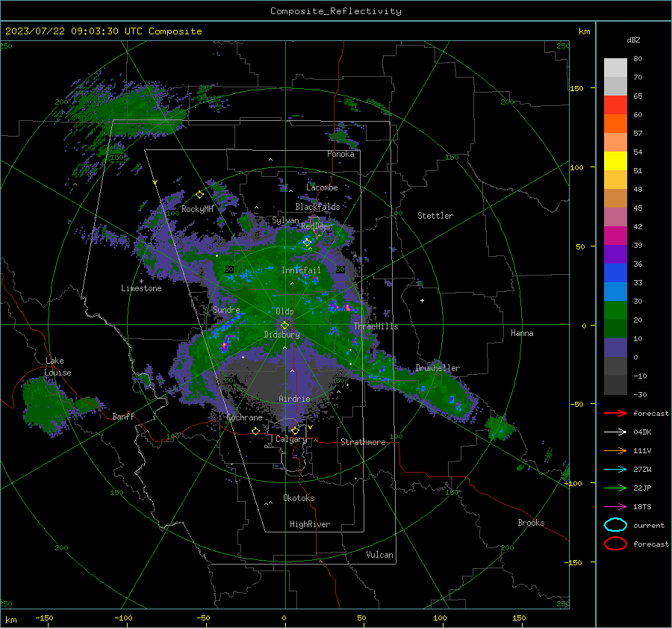Click the purple 10 dBZ color swatch

[x=615, y=347]
